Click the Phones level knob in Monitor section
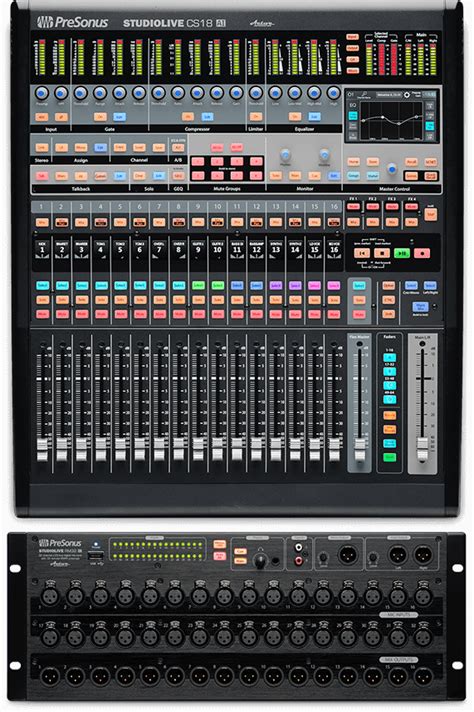The height and width of the screenshot is (712, 474). point(285,155)
